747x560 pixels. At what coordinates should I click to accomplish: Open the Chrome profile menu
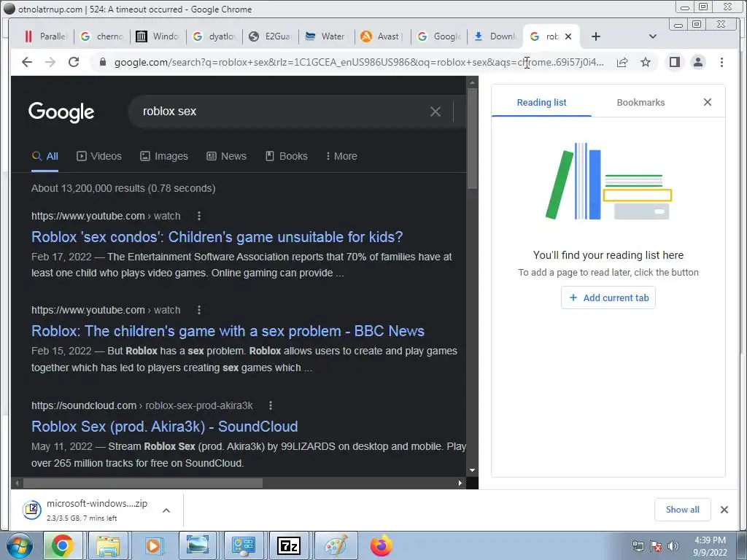698,62
